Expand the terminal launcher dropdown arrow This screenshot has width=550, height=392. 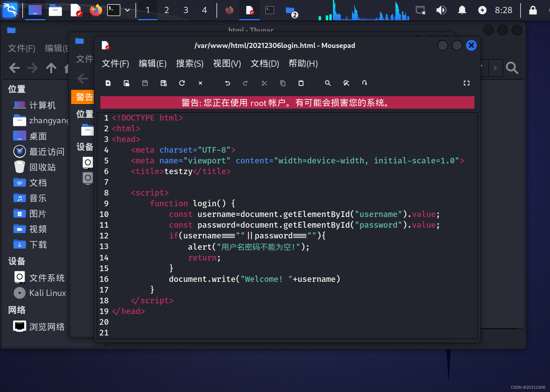click(127, 10)
